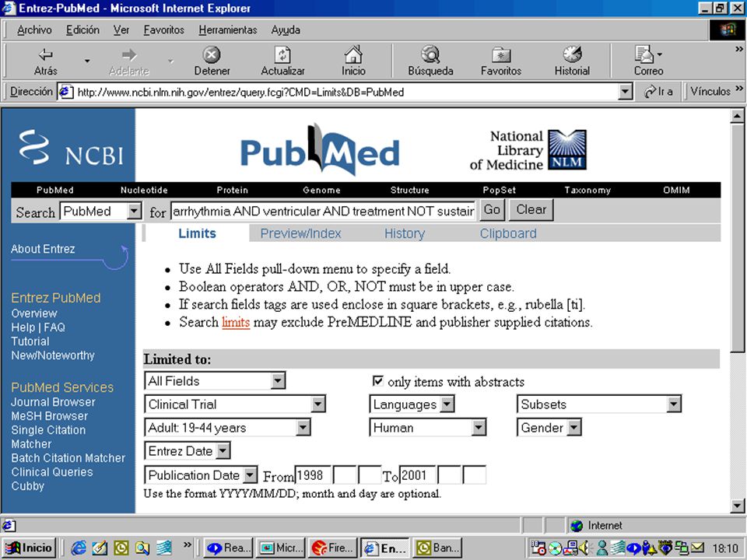
Task: Open the Herramientas menu
Action: (x=228, y=30)
